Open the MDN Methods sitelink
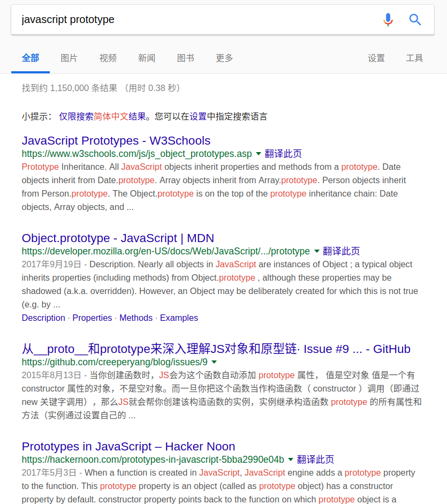Viewport: 447px width, 504px height. (136, 318)
